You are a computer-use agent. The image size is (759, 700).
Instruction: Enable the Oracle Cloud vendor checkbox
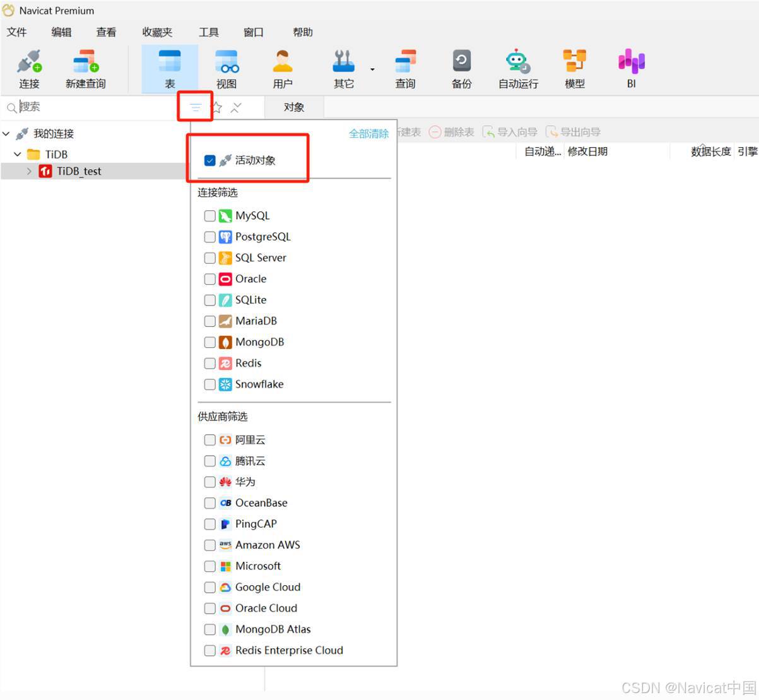click(x=210, y=608)
